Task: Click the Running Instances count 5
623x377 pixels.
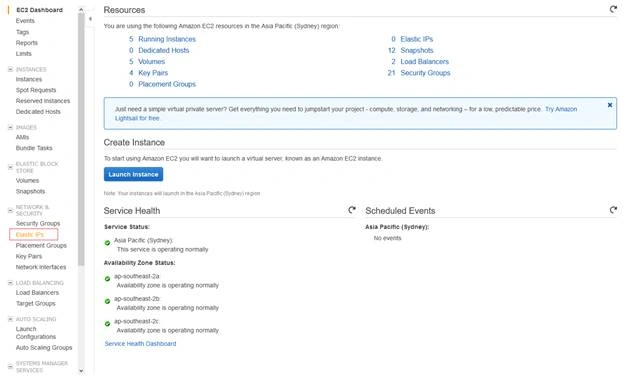Action: [x=131, y=39]
